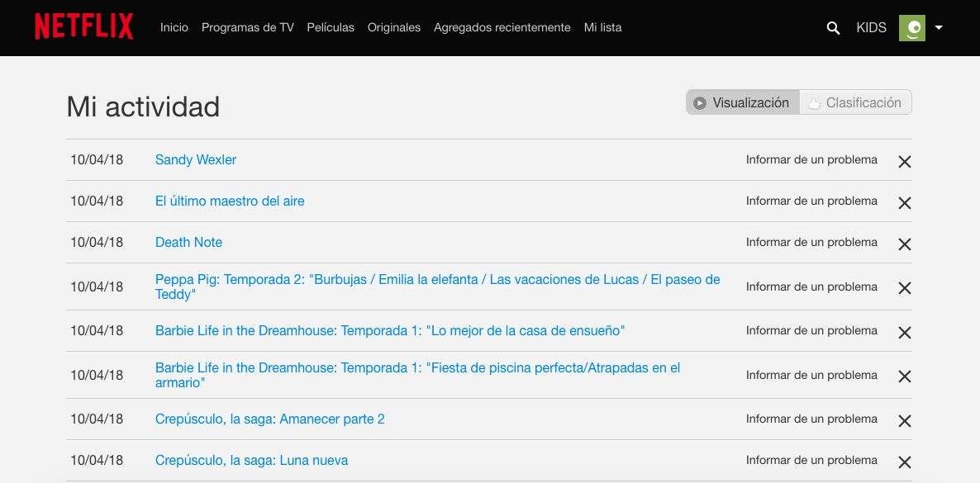The height and width of the screenshot is (483, 980).
Task: Delete Crepúsculo Amanecer parte 2 entry
Action: [x=904, y=421]
